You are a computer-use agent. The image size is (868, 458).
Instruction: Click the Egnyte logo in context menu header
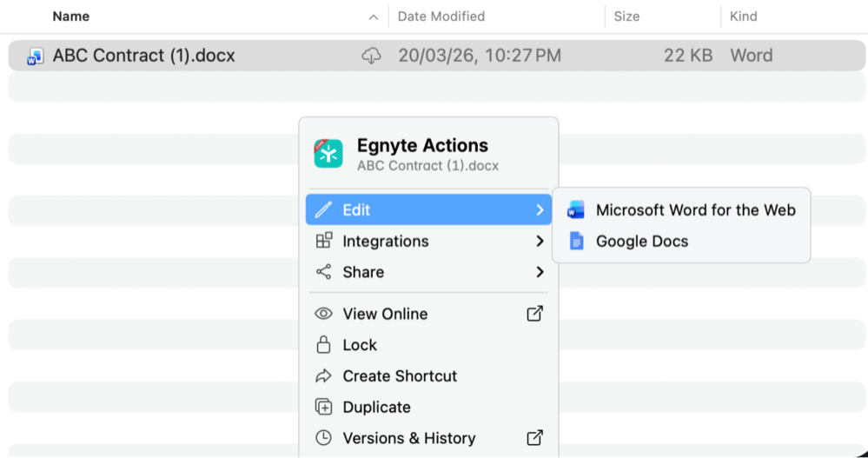pyautogui.click(x=328, y=154)
